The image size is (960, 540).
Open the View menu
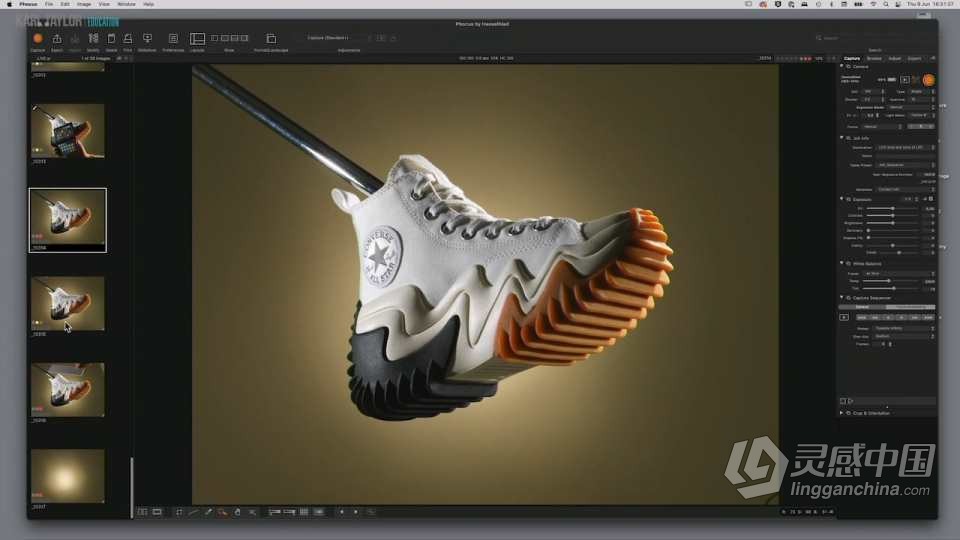(104, 4)
